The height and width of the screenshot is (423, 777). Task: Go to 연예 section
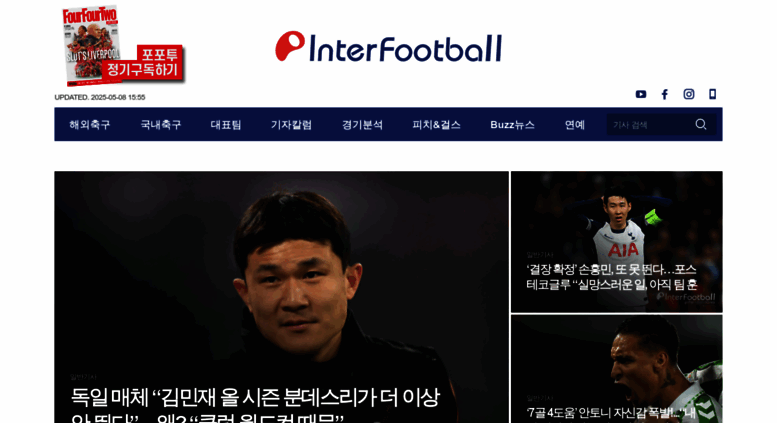pyautogui.click(x=575, y=125)
